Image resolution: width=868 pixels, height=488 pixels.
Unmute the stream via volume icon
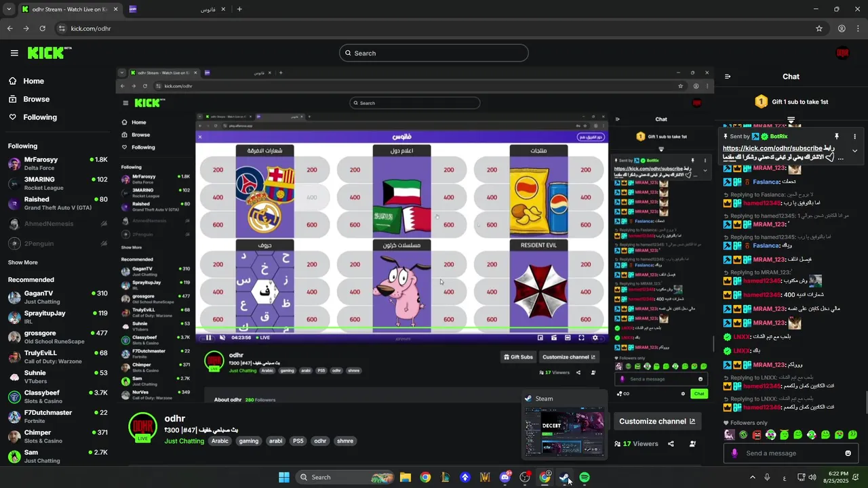pyautogui.click(x=222, y=338)
